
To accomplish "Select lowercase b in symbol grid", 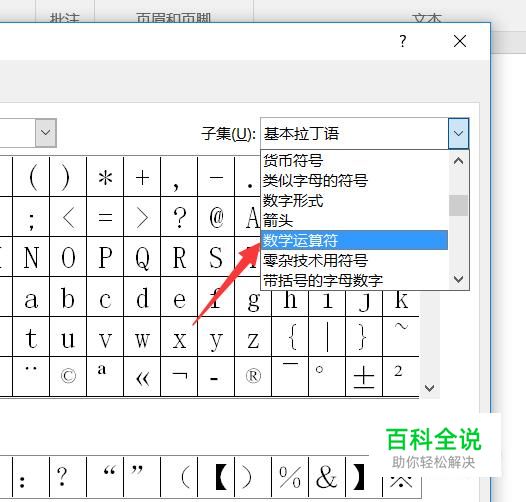I will [68, 297].
